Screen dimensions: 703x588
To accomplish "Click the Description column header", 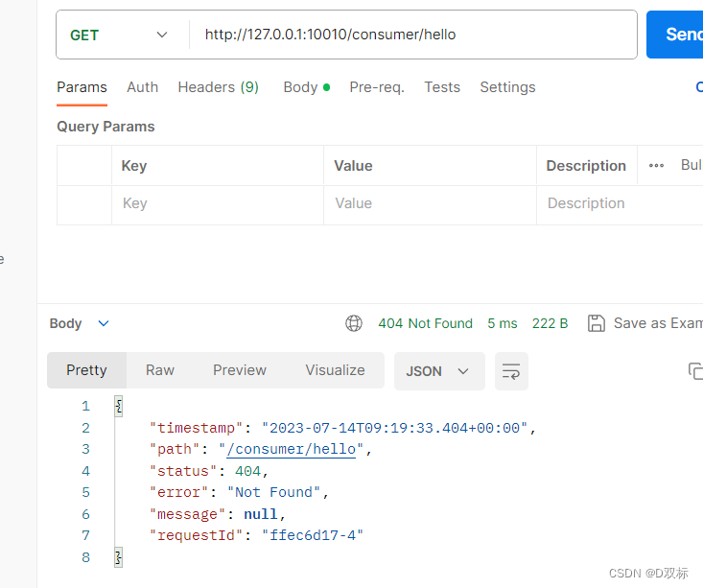I will tap(586, 166).
